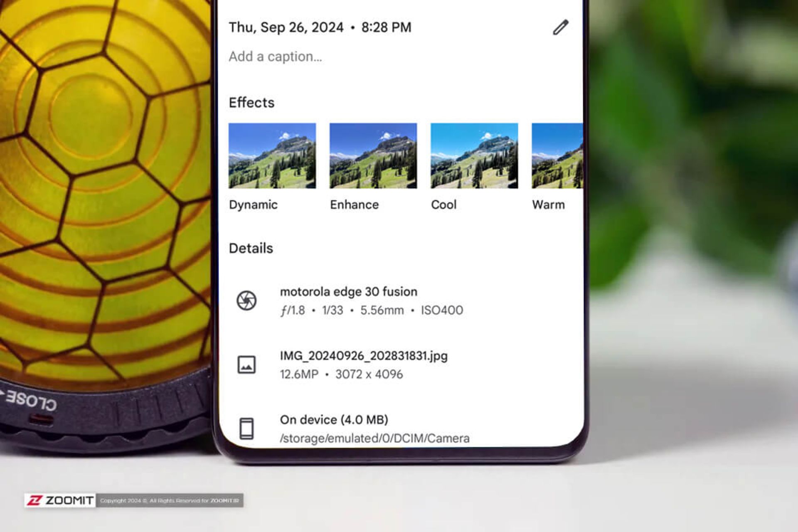Tap motorola edge 30 fusion text
Screen dimensions: 798x532
(349, 292)
